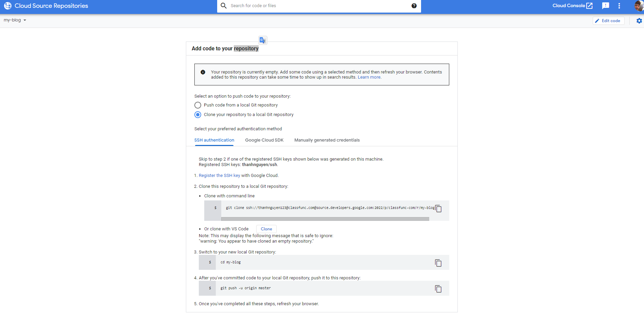Viewport: 644px width, 327px height.
Task: Copy the cd my-blog command
Action: 438,263
